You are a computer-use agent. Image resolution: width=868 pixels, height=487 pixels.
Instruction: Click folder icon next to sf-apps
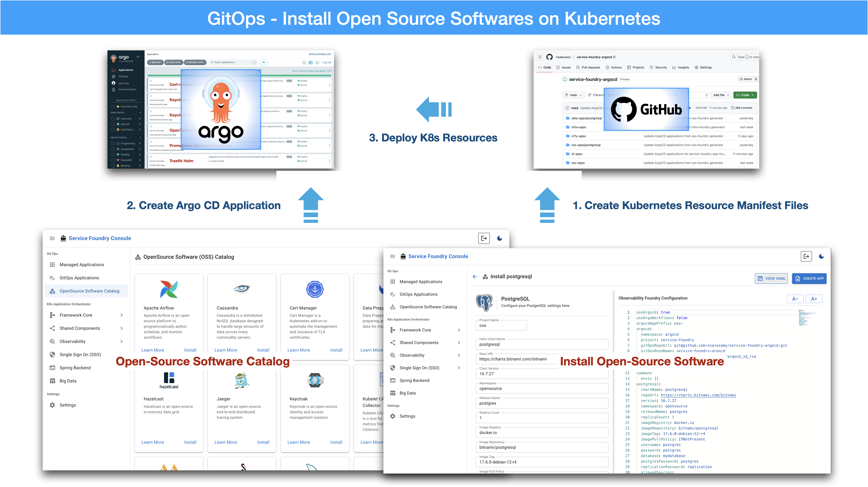[568, 154]
